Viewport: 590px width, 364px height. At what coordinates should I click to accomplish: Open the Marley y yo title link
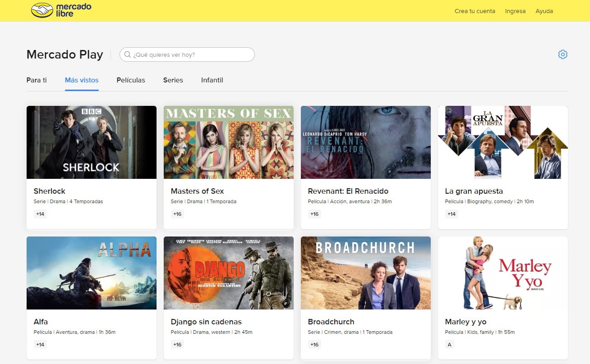466,322
